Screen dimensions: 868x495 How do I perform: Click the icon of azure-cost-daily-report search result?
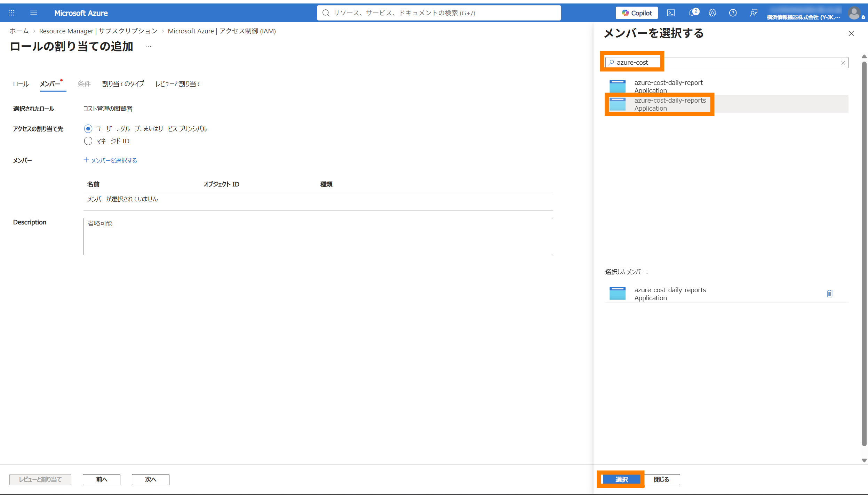click(618, 86)
